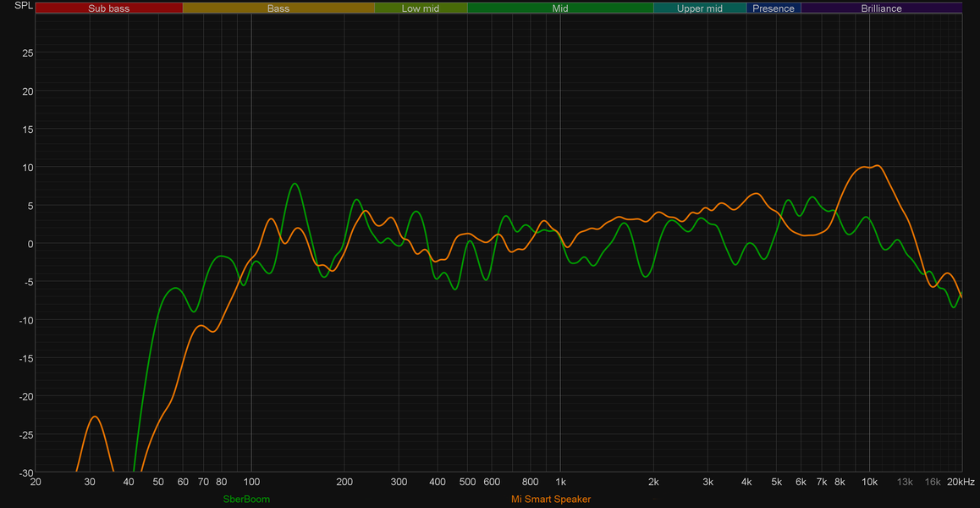980x508 pixels.
Task: Click the 100 Hz axis label
Action: pyautogui.click(x=251, y=482)
